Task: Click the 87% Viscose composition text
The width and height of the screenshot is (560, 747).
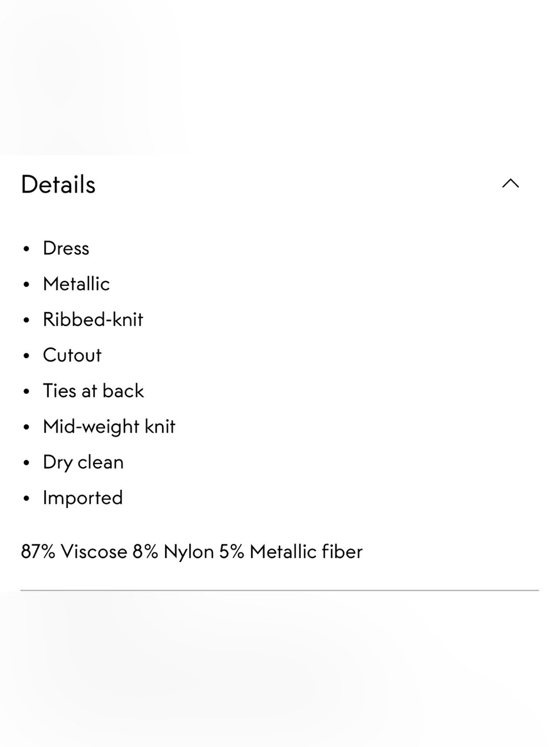Action: (74, 552)
